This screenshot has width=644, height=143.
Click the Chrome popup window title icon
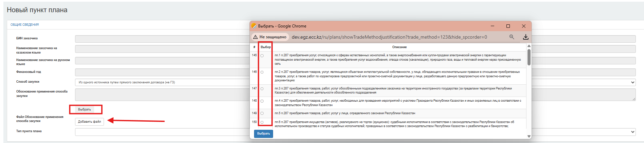[x=254, y=26]
